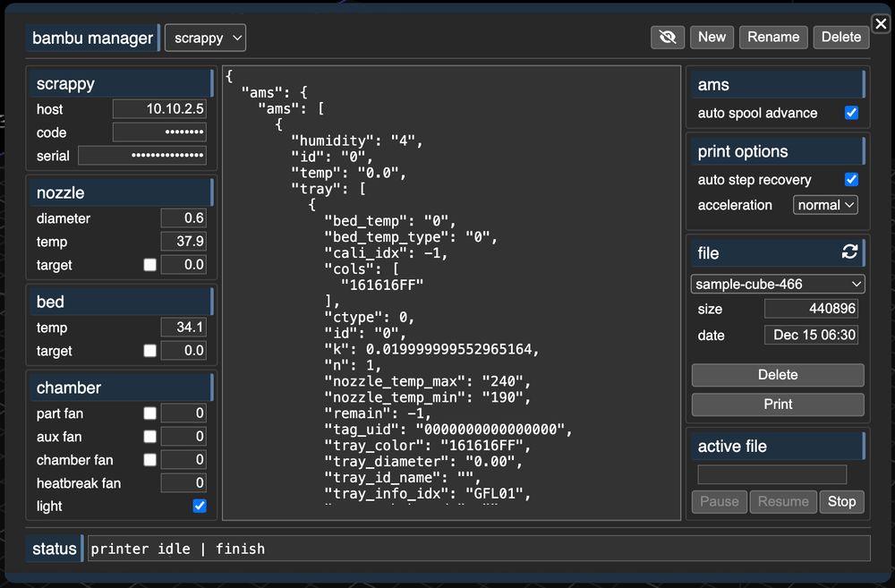The height and width of the screenshot is (588, 895).
Task: Enable the aux fan checkbox
Action: coord(150,437)
